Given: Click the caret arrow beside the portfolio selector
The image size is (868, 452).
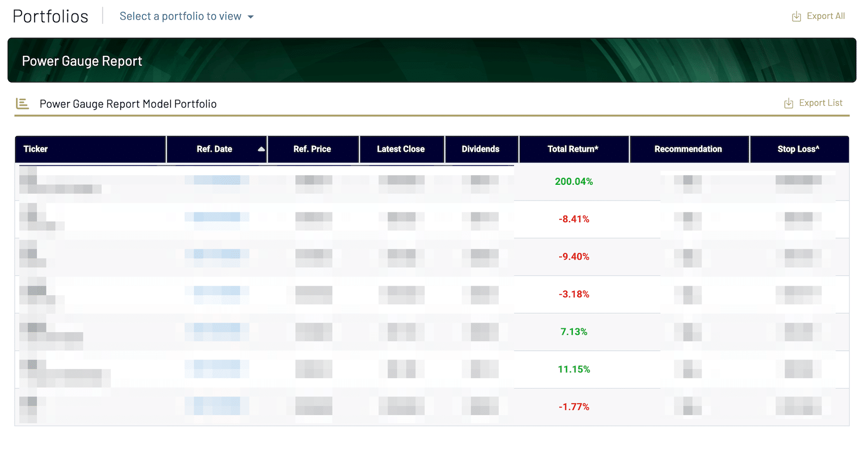Looking at the screenshot, I should [x=251, y=17].
